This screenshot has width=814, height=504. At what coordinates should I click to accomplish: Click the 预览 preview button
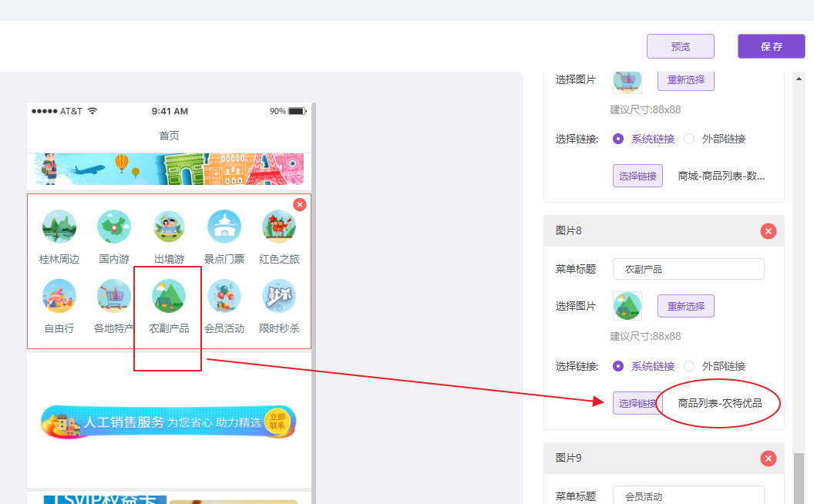click(680, 46)
